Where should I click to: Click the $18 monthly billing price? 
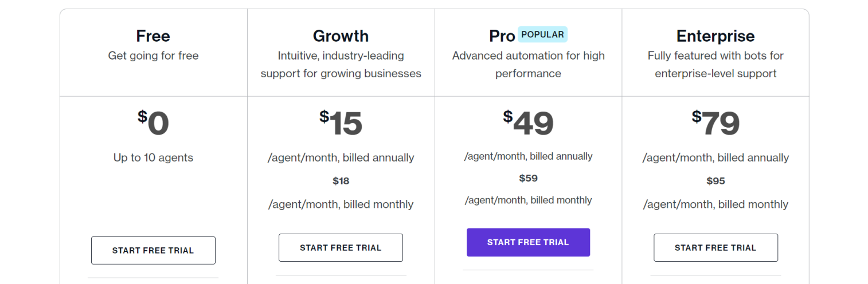coord(341,181)
